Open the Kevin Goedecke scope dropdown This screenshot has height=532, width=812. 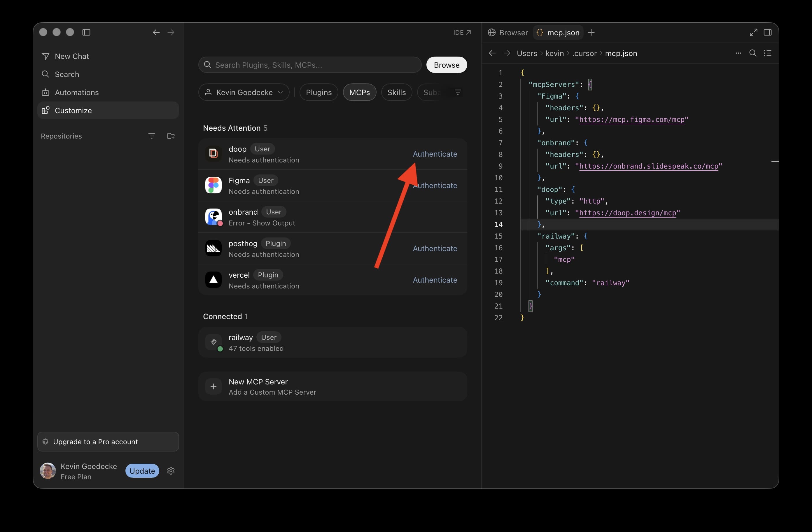click(244, 92)
